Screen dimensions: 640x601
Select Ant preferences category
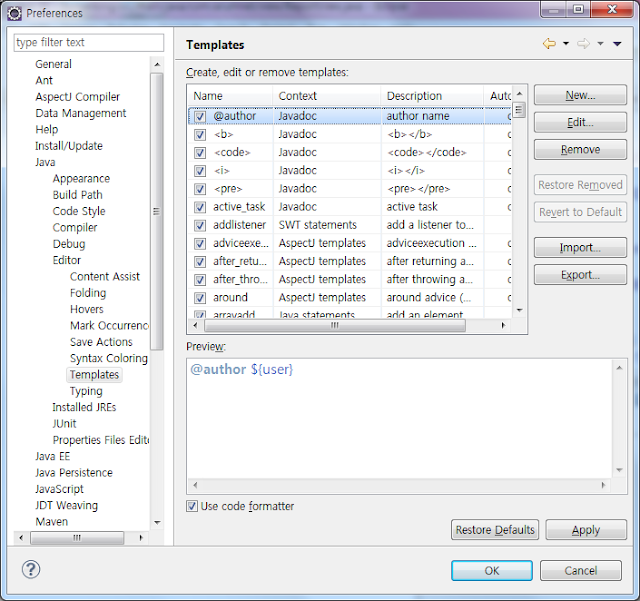(x=44, y=80)
